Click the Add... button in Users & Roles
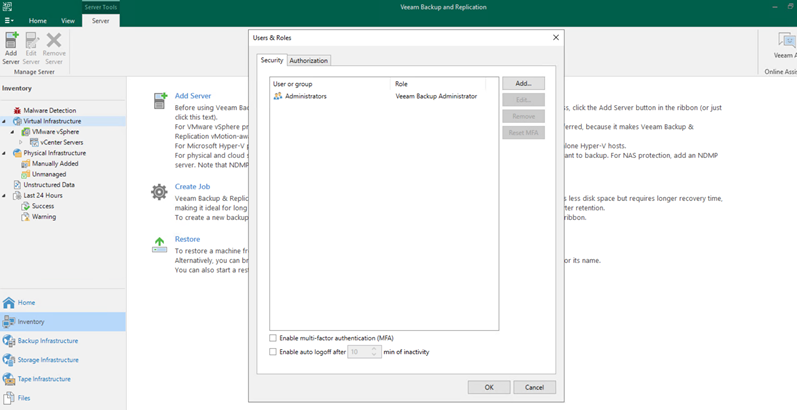797x410 pixels. [523, 84]
